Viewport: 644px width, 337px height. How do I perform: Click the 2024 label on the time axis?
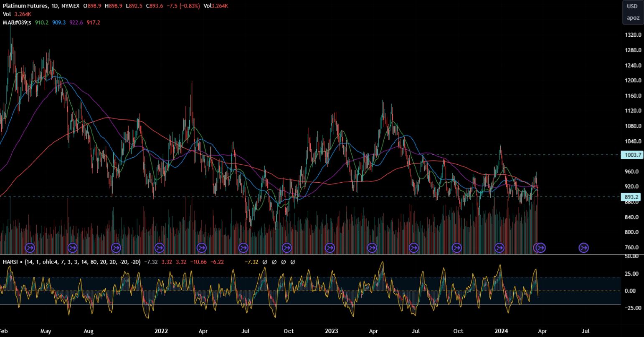pos(501,331)
